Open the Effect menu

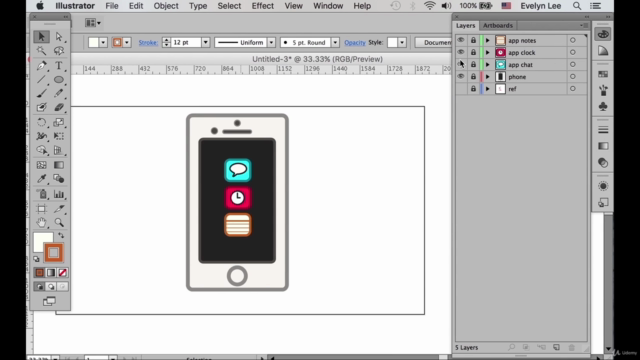click(262, 6)
